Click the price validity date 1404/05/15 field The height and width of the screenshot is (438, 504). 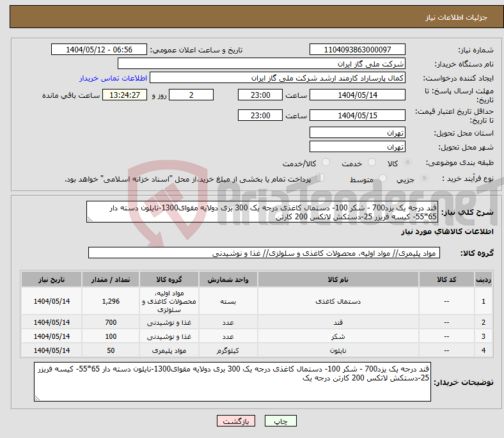[x=357, y=115]
